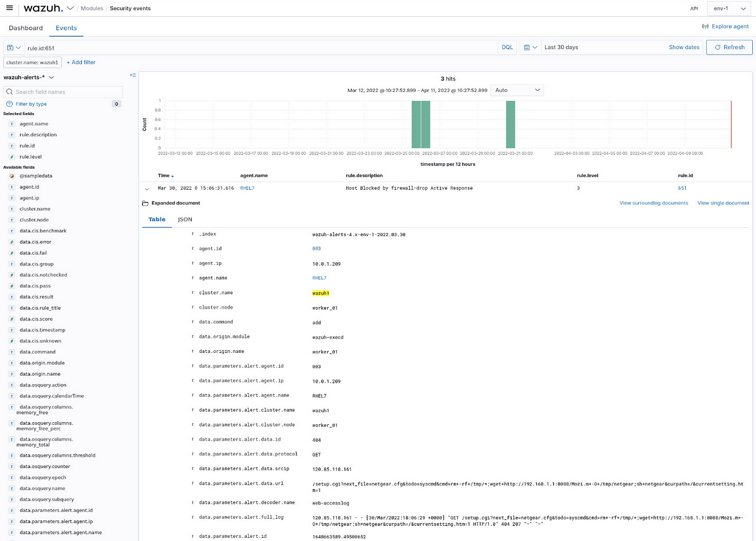The image size is (756, 541).
Task: Click Show dates
Action: click(x=684, y=48)
